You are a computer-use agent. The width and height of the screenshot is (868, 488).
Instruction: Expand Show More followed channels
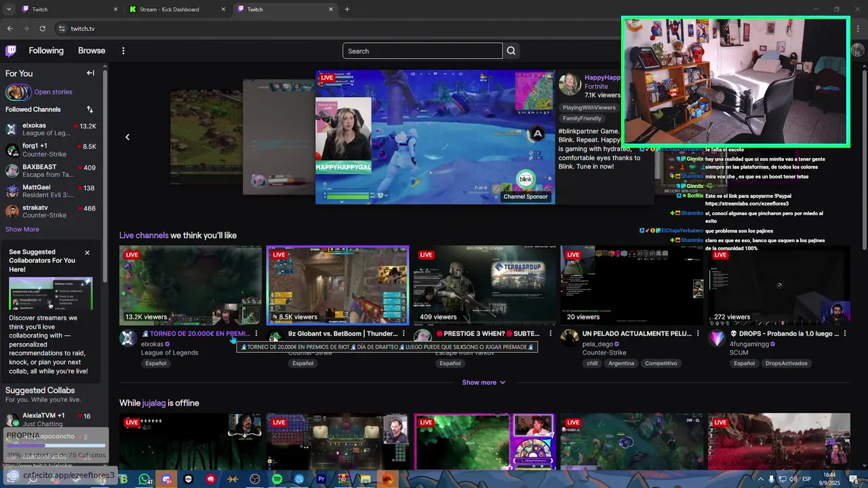click(x=22, y=229)
